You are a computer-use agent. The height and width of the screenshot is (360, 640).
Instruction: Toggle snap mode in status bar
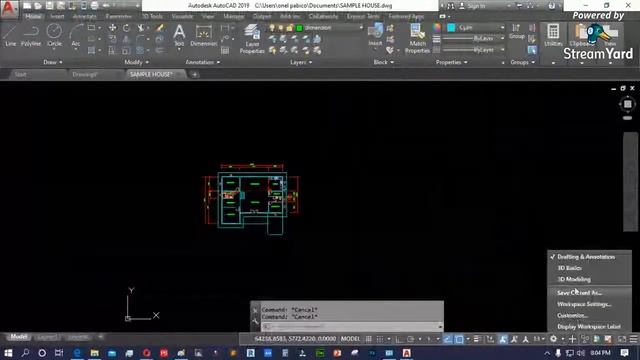pyautogui.click(x=380, y=339)
